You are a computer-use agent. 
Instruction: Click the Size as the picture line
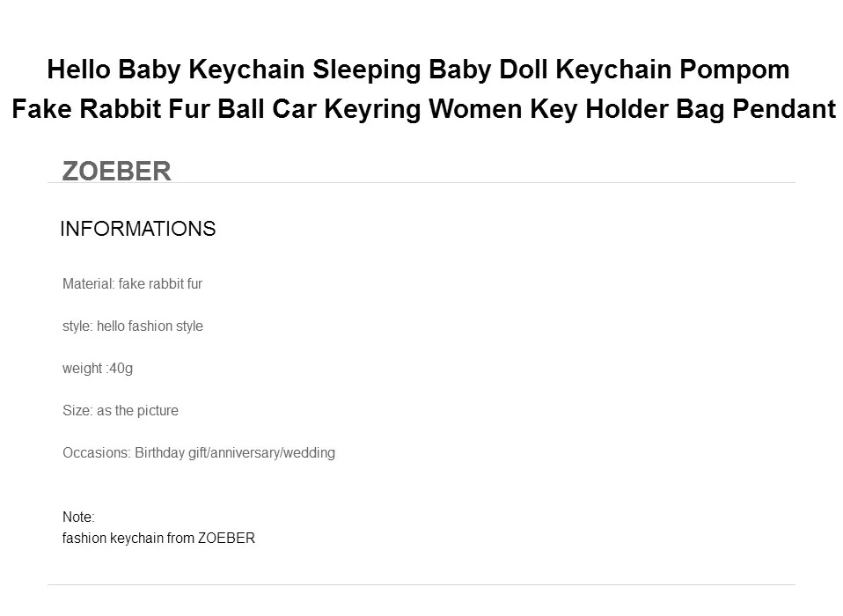[x=121, y=411]
